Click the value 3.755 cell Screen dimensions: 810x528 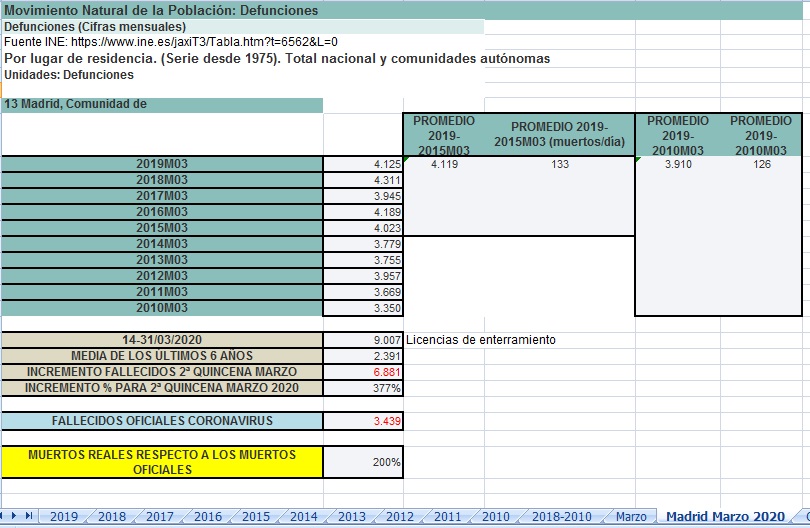tap(363, 260)
